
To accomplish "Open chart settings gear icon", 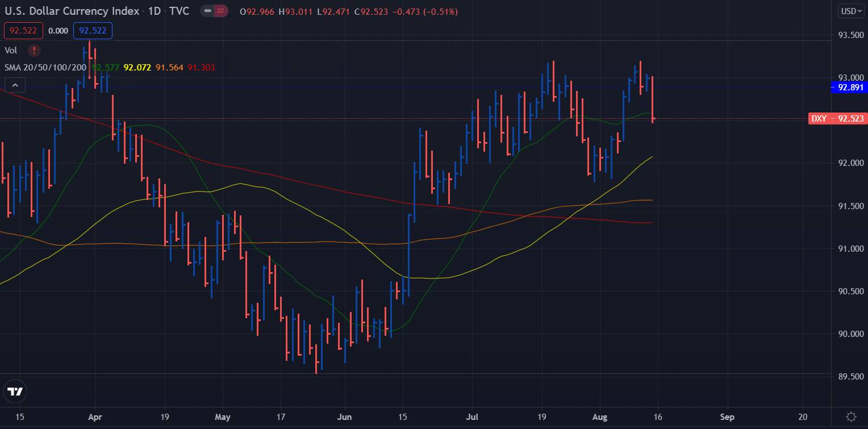I will (852, 416).
